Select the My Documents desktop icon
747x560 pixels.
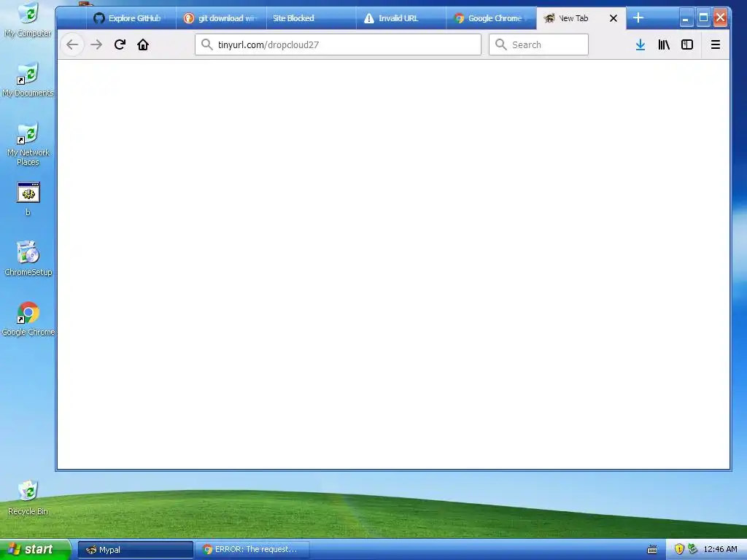pyautogui.click(x=28, y=79)
